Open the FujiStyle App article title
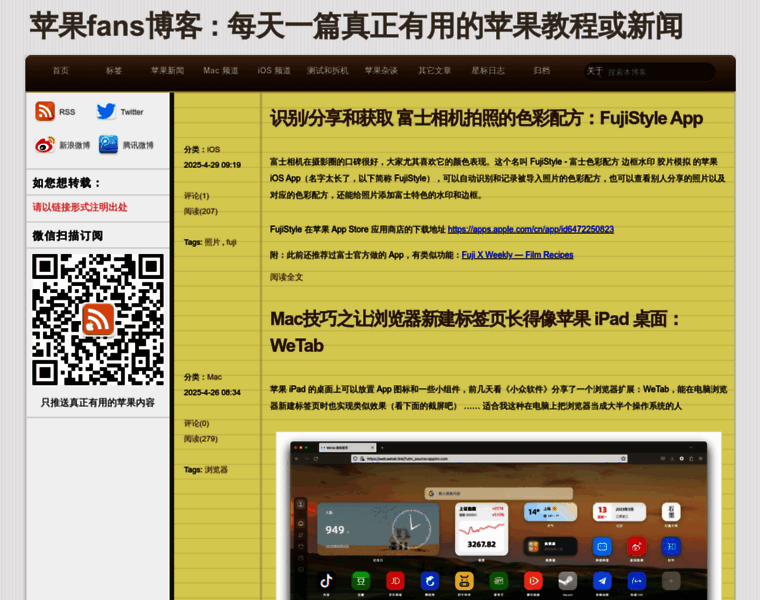Screen dimensions: 760x600 click(x=486, y=118)
